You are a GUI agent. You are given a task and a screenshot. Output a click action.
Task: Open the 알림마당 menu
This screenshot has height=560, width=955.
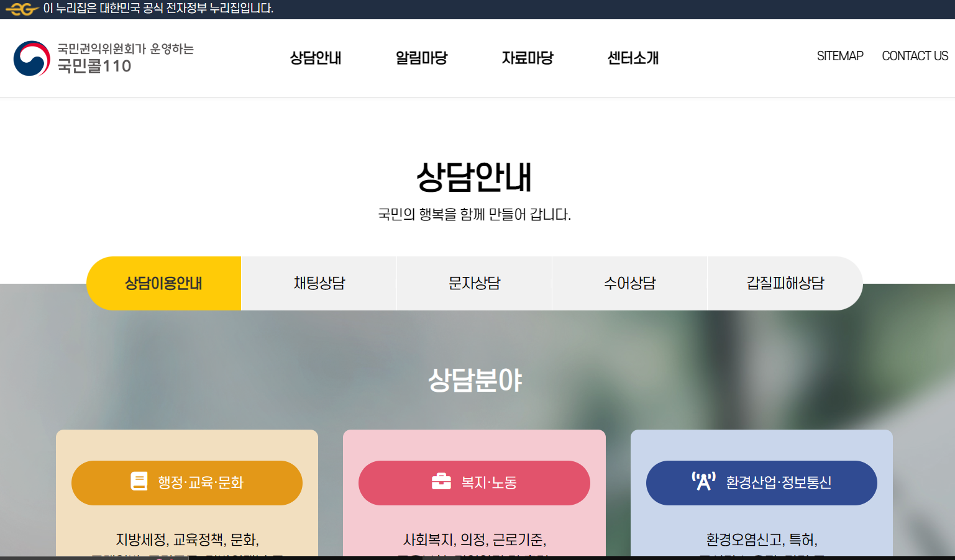pos(421,58)
